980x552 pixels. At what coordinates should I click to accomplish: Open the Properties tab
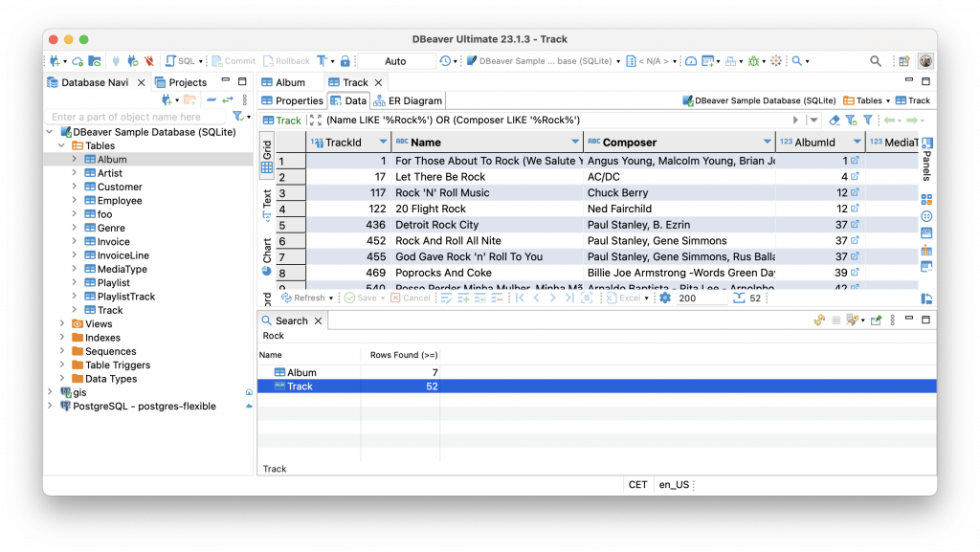pyautogui.click(x=293, y=100)
